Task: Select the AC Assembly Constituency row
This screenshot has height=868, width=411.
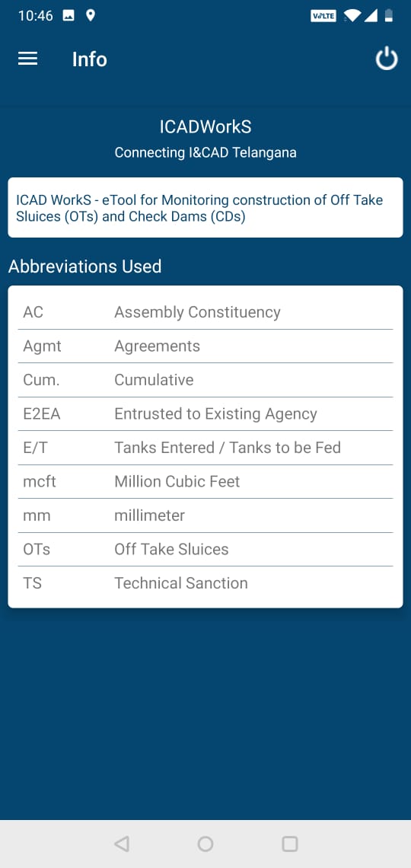Action: [x=205, y=312]
